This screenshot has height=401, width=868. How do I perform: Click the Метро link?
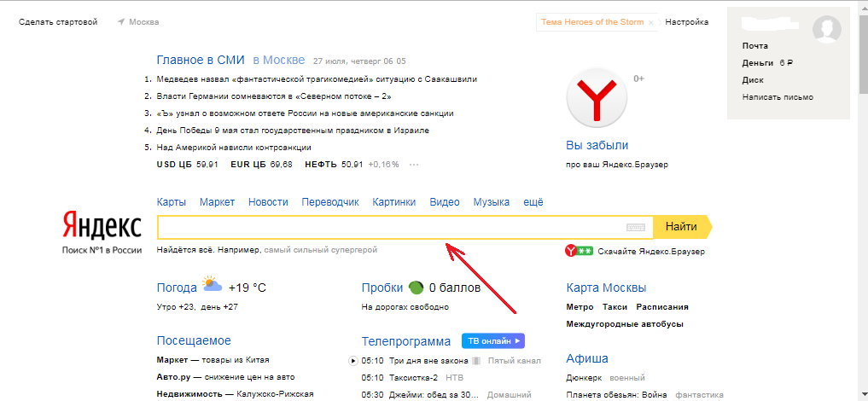tap(580, 307)
